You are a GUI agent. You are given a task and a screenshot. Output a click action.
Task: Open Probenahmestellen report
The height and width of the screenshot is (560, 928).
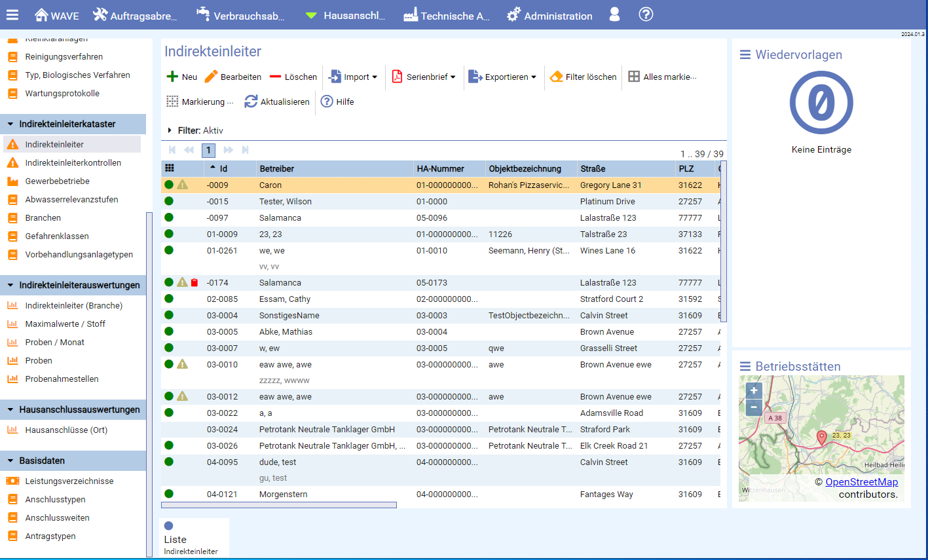point(62,379)
